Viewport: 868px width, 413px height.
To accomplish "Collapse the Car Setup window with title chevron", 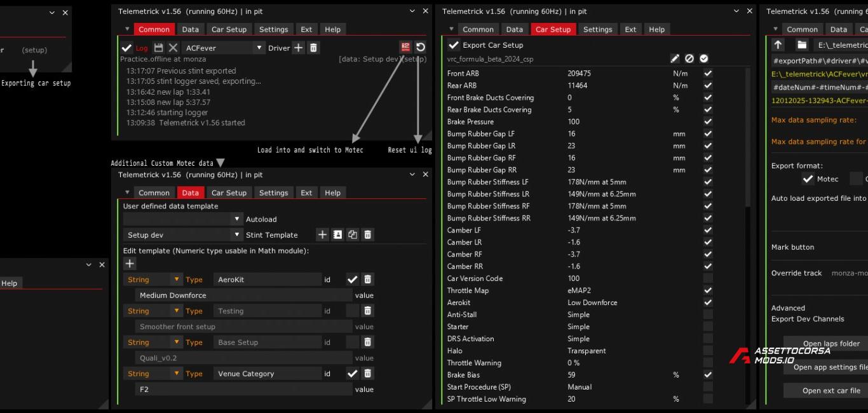I will tap(736, 11).
